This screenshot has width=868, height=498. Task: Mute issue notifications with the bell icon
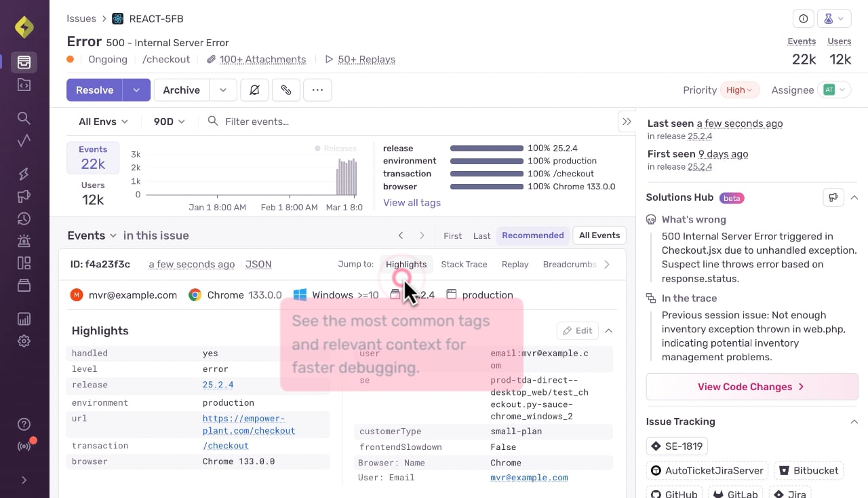254,90
